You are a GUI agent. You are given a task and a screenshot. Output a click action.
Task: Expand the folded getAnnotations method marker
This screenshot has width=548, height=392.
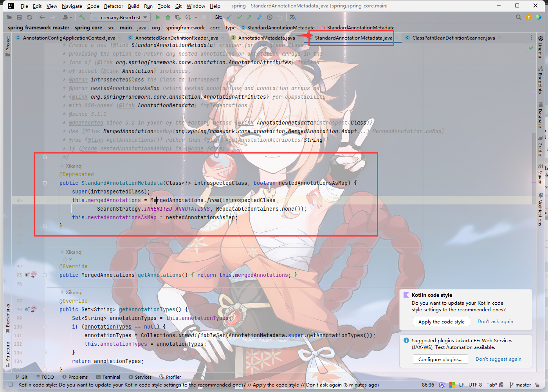(x=45, y=275)
